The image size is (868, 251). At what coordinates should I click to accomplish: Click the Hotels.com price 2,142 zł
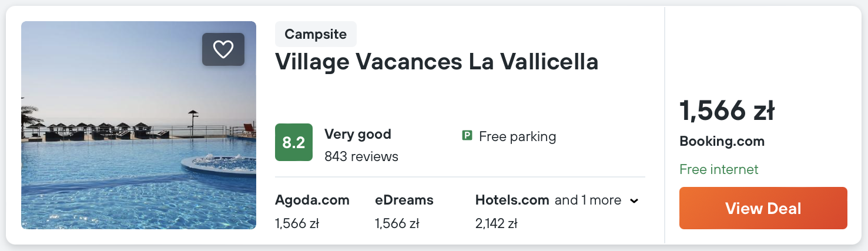tap(496, 223)
